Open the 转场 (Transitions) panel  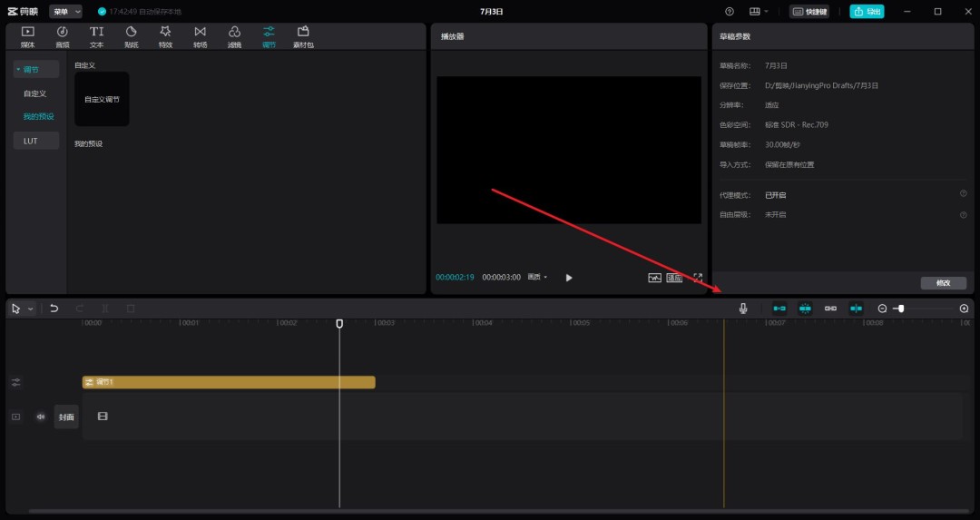(200, 36)
